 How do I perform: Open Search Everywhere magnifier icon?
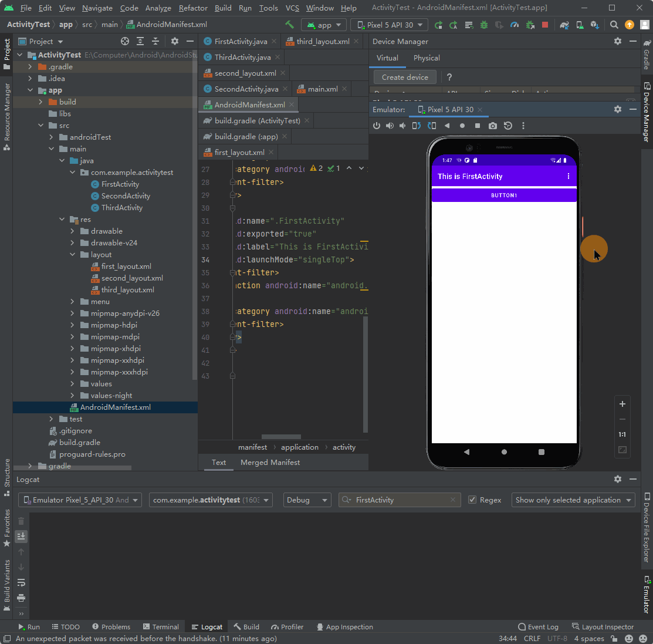click(x=614, y=25)
